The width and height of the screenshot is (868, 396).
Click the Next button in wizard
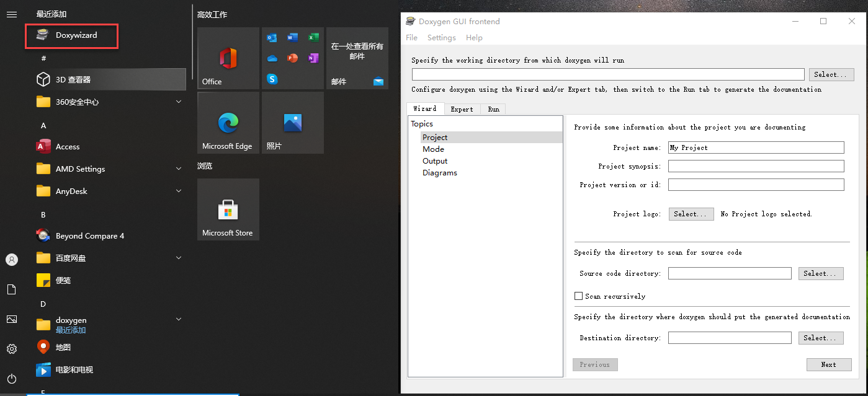click(x=828, y=364)
